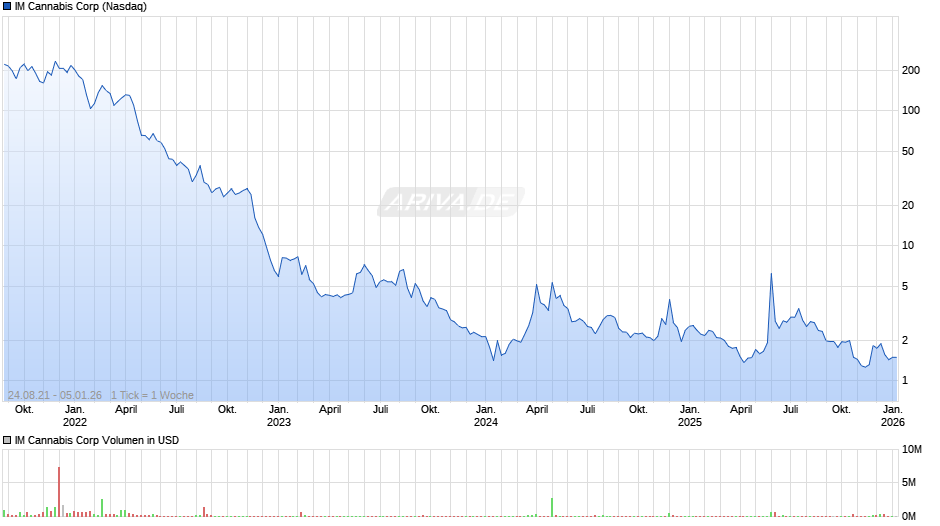Click the Jan. 2022 time axis label
940x526 pixels.
75,416
